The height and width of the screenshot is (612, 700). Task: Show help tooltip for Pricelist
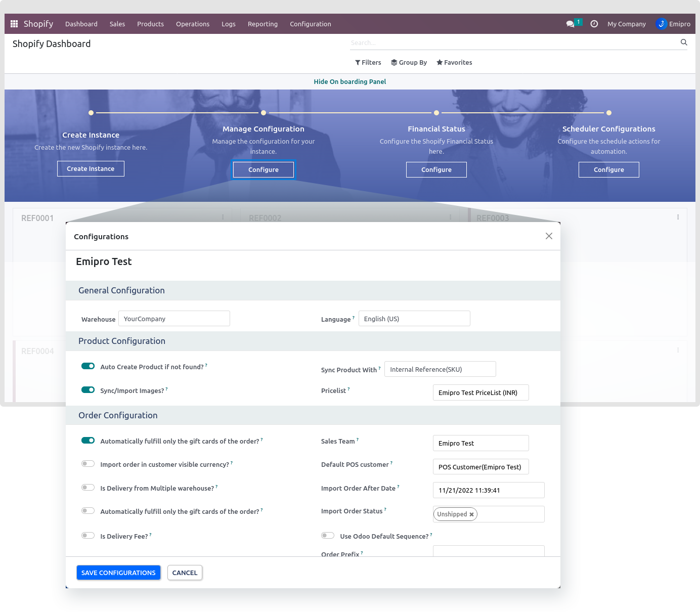point(348,389)
